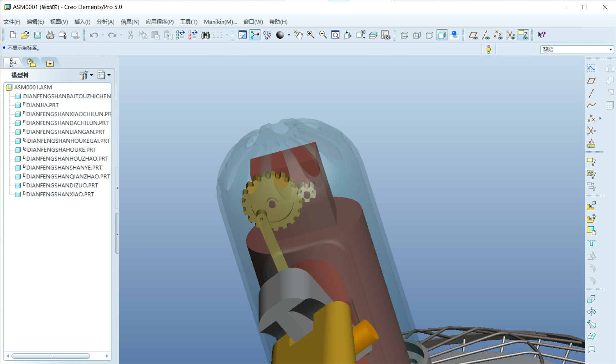This screenshot has height=364, width=616.
Task: Open the layers icon in toolbar
Action: pos(373,35)
